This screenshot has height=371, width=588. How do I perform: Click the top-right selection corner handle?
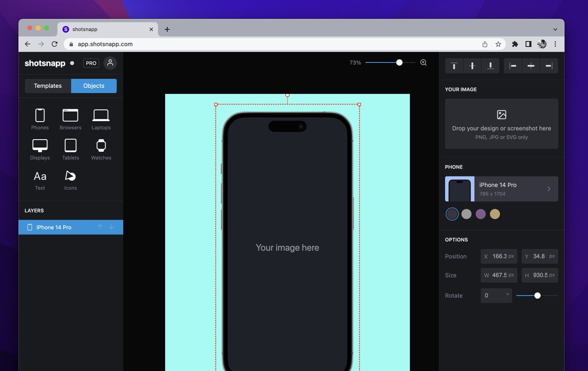click(359, 104)
